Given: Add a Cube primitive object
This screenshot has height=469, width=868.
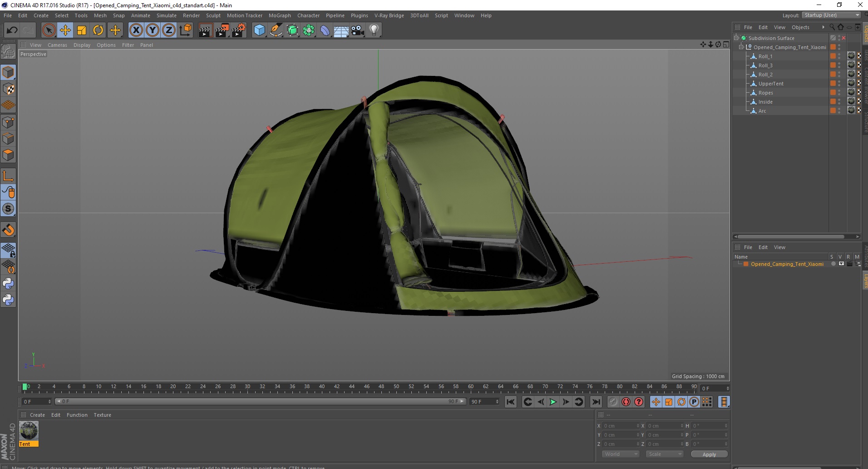Looking at the screenshot, I should (259, 30).
